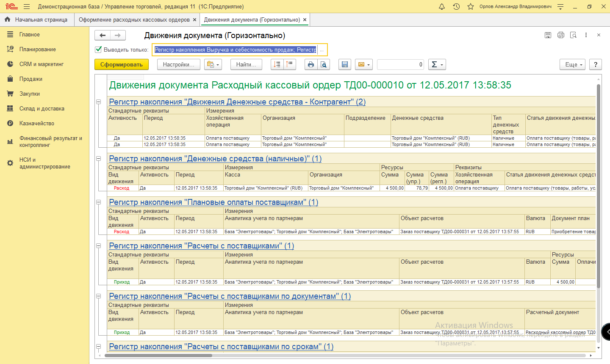Click the Настройки... button

[x=178, y=64]
